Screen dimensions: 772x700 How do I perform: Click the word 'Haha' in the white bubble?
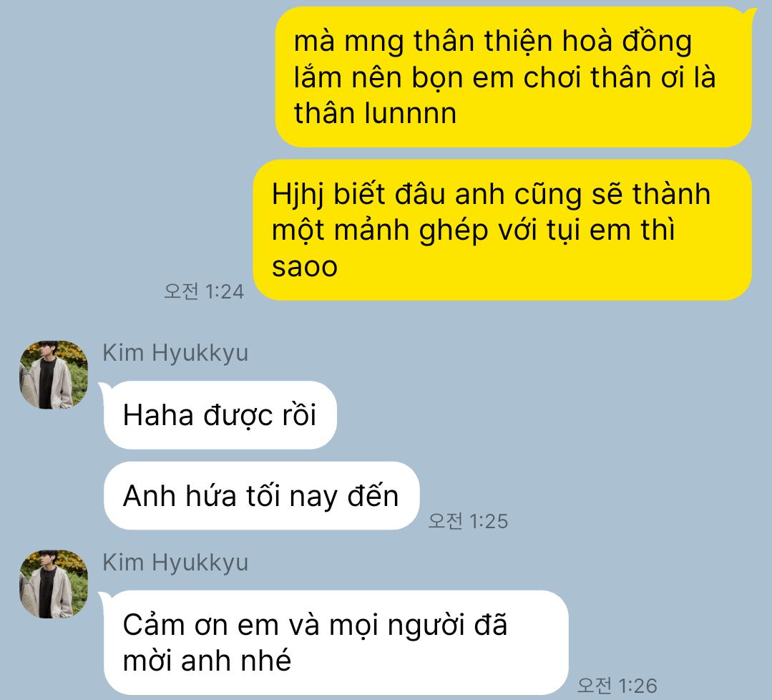click(158, 415)
